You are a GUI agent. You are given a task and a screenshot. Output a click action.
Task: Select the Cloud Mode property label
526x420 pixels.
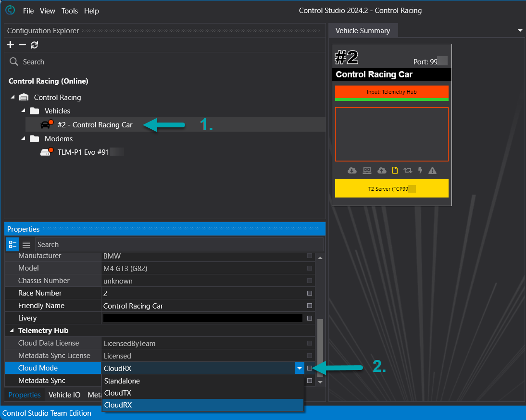tap(38, 368)
